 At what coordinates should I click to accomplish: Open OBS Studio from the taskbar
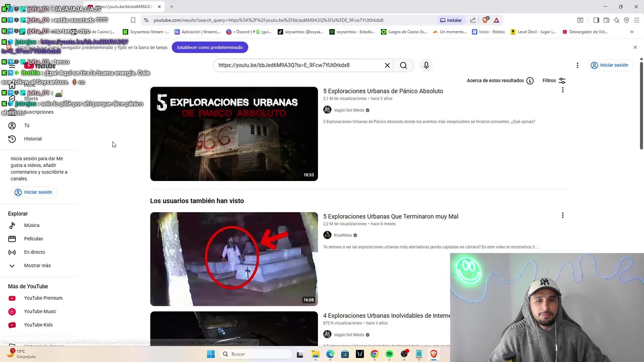click(x=404, y=354)
